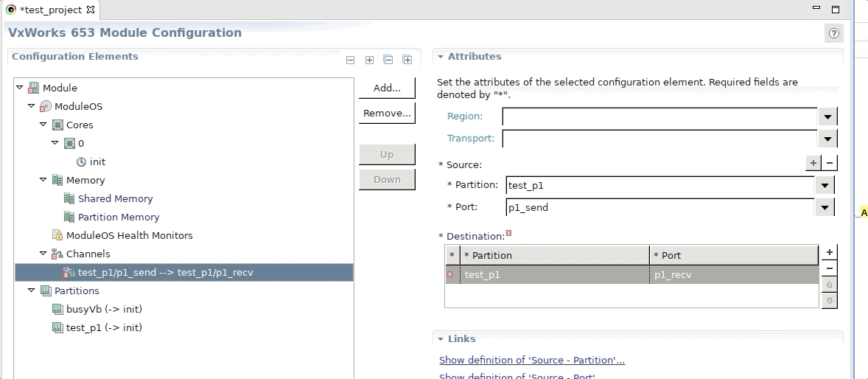Open 'Show definition of Source - Partition' link
This screenshot has width=868, height=379.
pos(532,360)
